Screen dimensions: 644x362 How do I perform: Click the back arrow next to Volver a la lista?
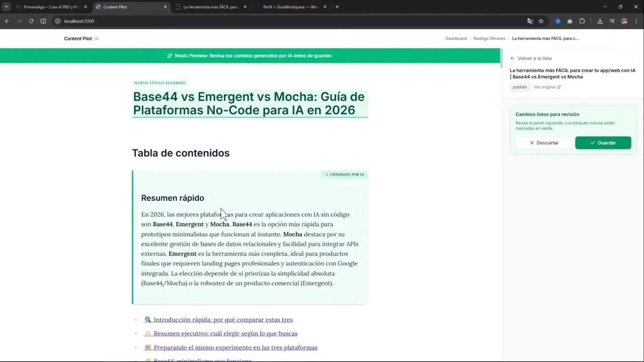512,58
